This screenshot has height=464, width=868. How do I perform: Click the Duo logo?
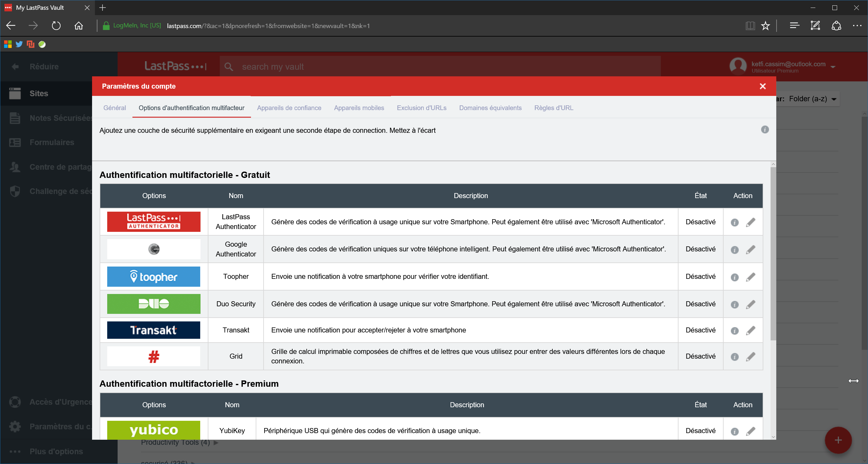point(154,304)
